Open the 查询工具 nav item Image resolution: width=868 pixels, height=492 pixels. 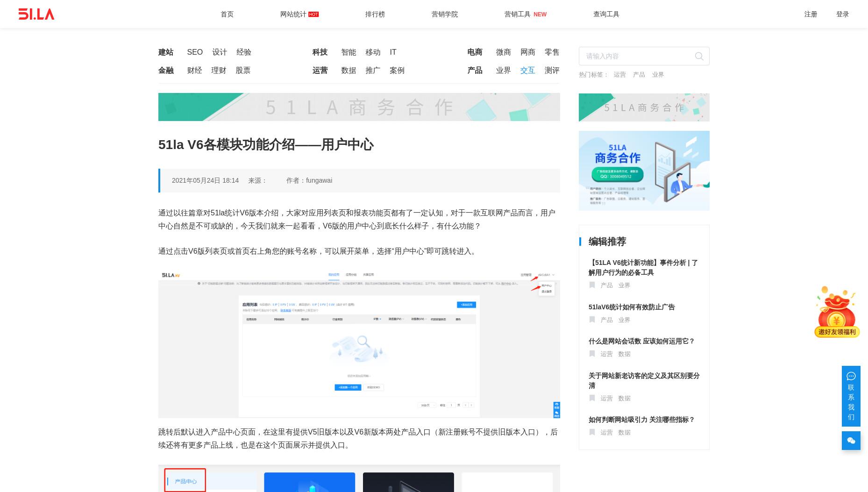[606, 14]
